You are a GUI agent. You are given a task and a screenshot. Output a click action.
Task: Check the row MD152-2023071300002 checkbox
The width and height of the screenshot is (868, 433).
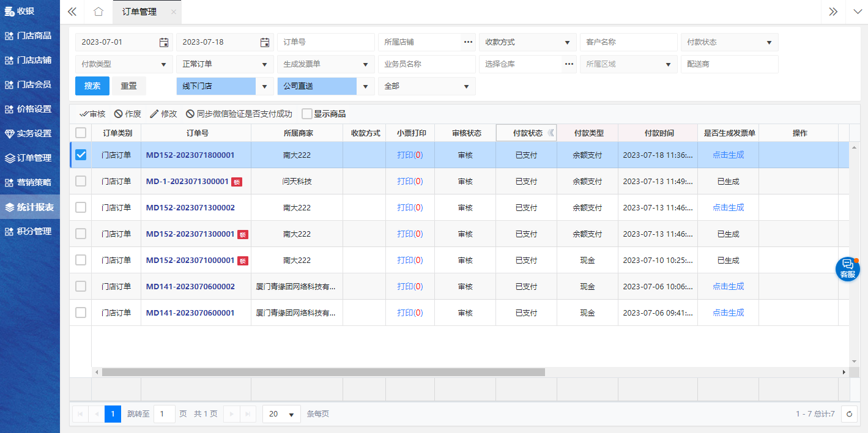81,207
